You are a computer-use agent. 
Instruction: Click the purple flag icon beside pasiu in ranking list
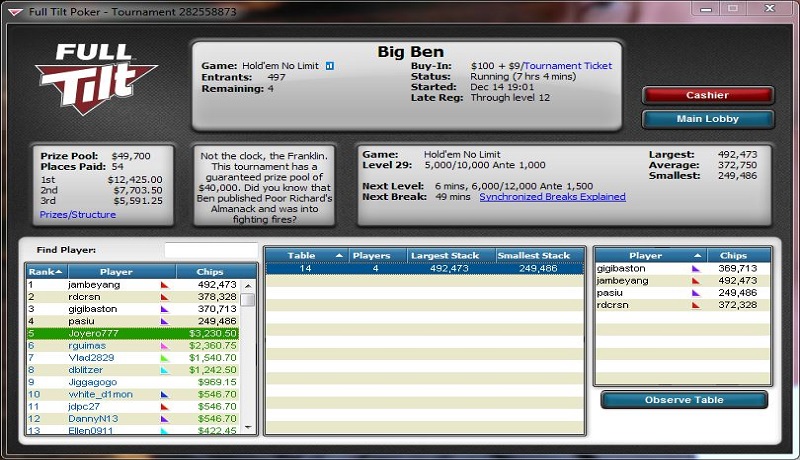(164, 321)
